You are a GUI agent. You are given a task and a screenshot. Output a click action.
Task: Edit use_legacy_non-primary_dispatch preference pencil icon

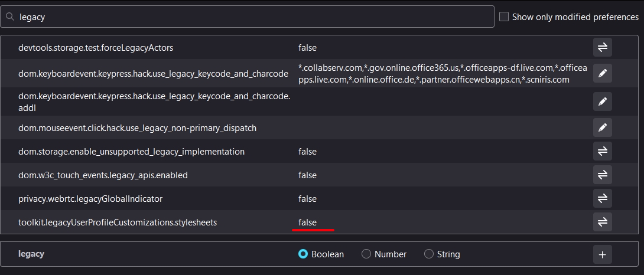pyautogui.click(x=602, y=127)
